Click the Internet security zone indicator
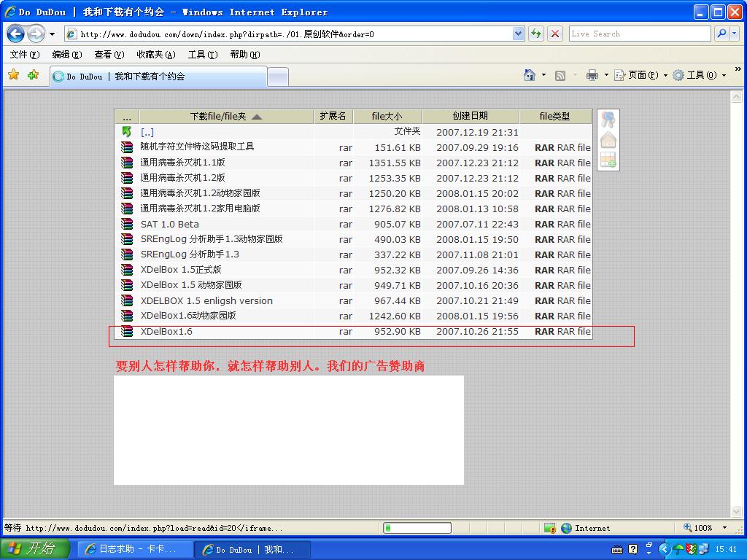 click(x=586, y=528)
